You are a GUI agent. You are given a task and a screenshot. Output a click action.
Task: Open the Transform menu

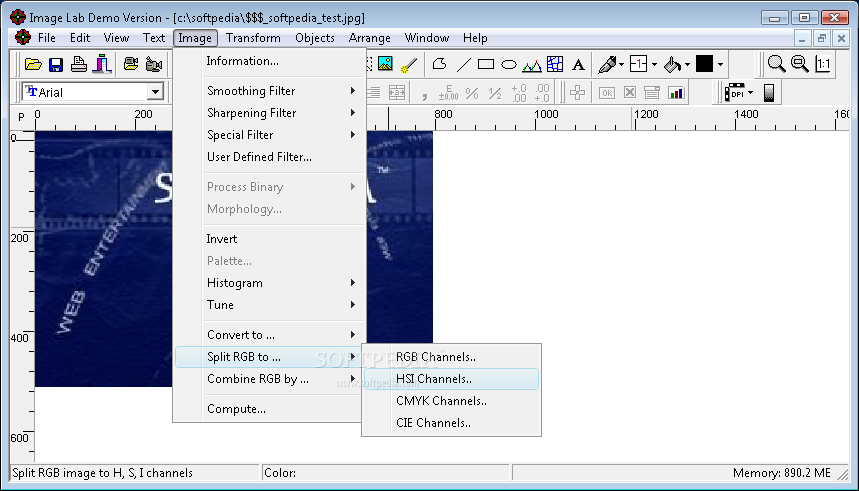[253, 38]
